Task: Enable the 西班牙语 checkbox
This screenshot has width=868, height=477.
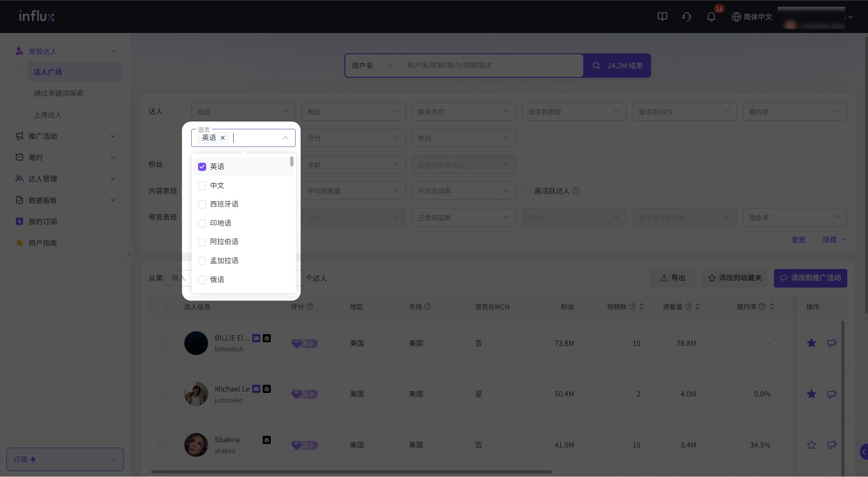Action: 202,204
